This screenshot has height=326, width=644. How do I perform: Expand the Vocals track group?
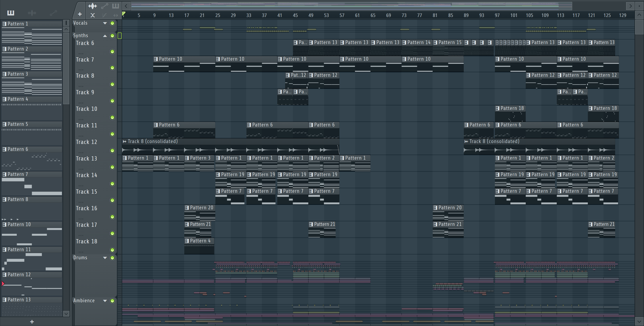click(105, 23)
